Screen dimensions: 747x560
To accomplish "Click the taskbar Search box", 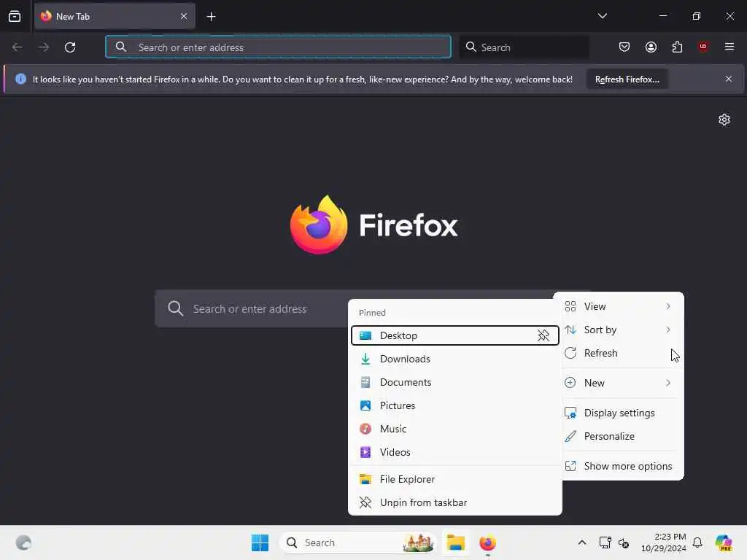I will tap(358, 542).
